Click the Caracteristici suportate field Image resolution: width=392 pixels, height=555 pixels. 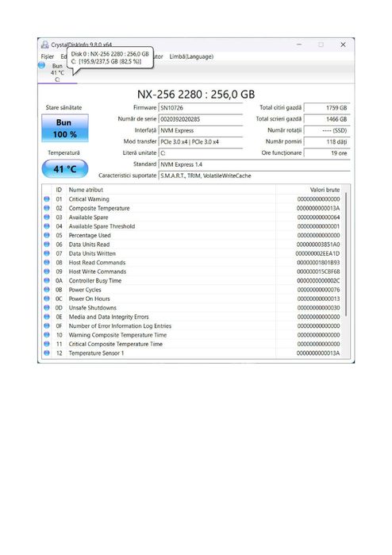coord(255,176)
